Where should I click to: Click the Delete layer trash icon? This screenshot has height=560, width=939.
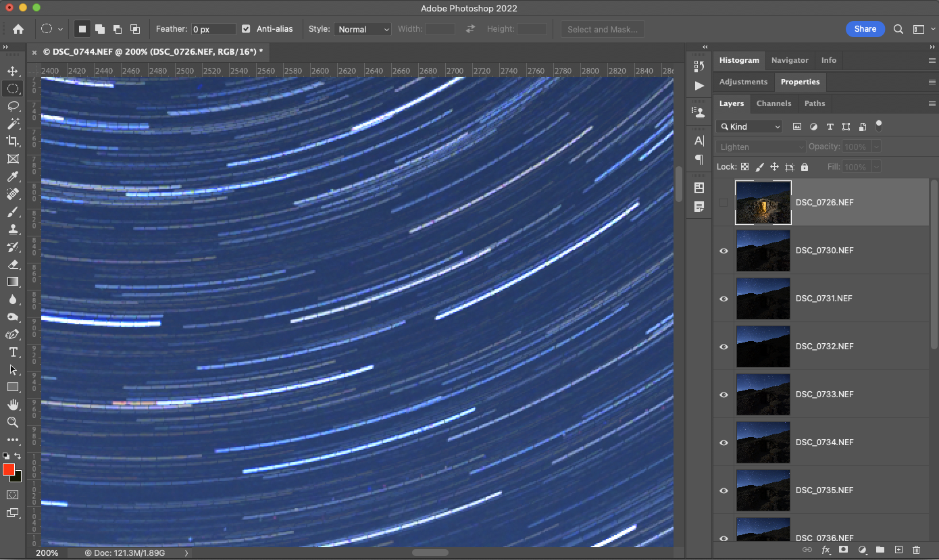[x=916, y=550]
